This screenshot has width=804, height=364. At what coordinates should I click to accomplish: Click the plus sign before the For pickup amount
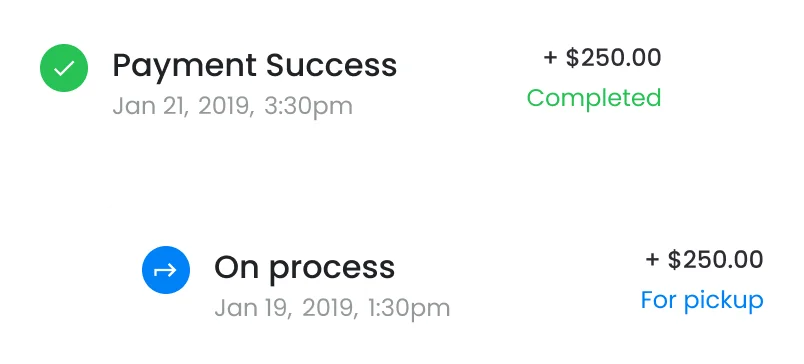[652, 259]
